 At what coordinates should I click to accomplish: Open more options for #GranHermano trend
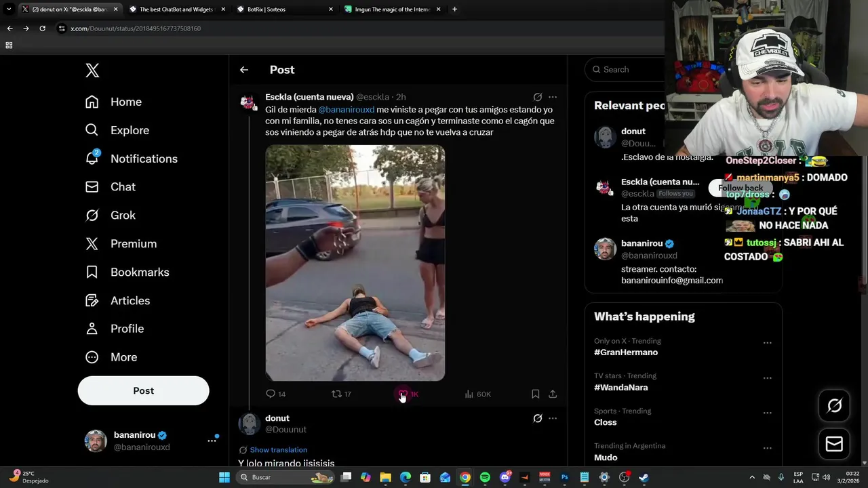(x=768, y=343)
